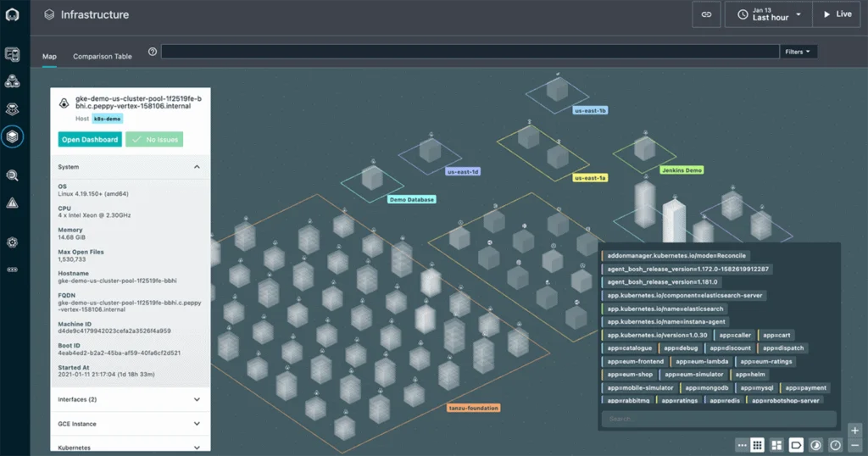The width and height of the screenshot is (868, 456).
Task: Open the Platforms sidebar icon
Action: point(12,109)
